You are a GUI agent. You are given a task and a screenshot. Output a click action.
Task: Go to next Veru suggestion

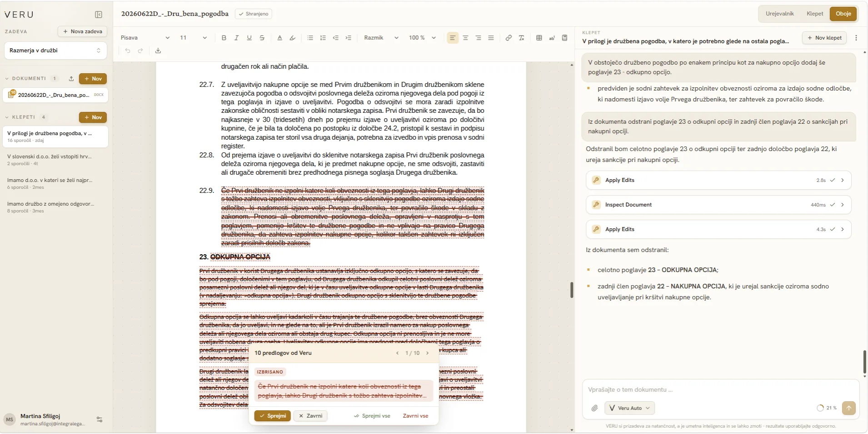tap(427, 353)
